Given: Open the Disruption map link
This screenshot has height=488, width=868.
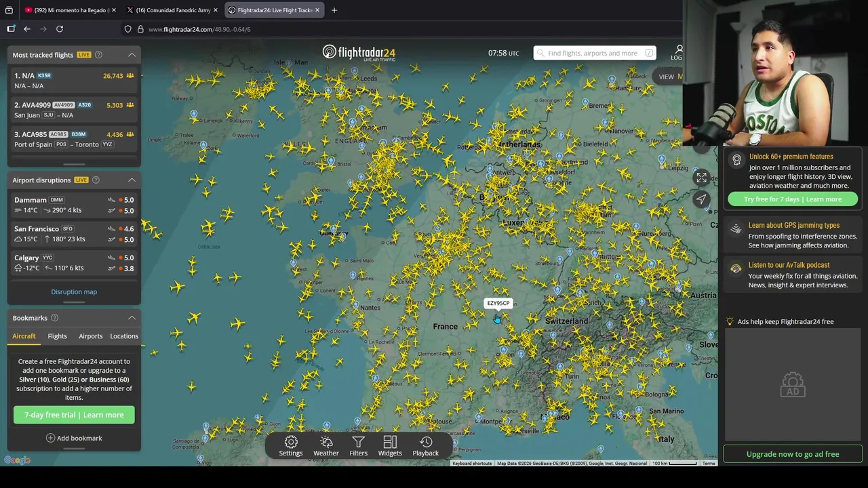Looking at the screenshot, I should point(74,292).
